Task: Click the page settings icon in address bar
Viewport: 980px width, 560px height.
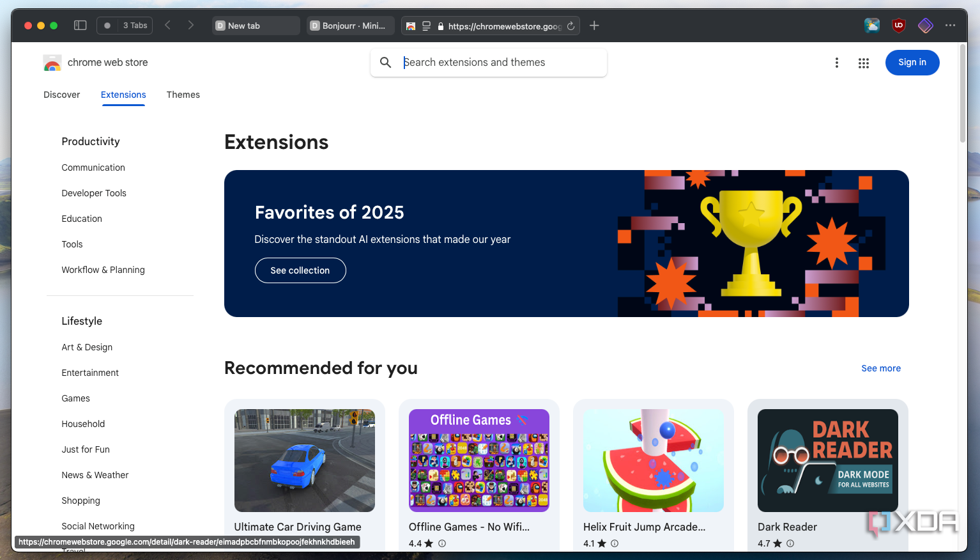Action: (x=427, y=26)
